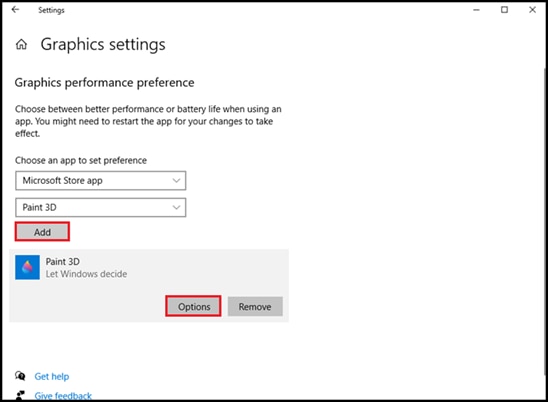This screenshot has width=548, height=402.
Task: Open Options for Paint 3D
Action: point(194,307)
